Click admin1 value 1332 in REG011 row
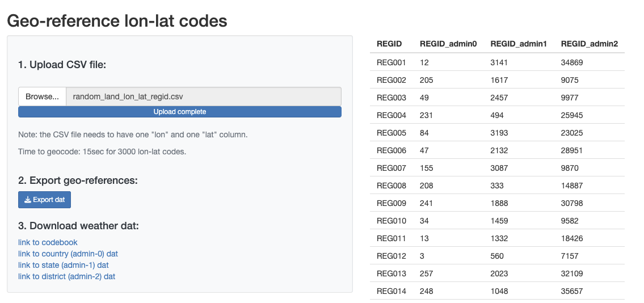Screen dimensions: 644x303 coord(499,238)
